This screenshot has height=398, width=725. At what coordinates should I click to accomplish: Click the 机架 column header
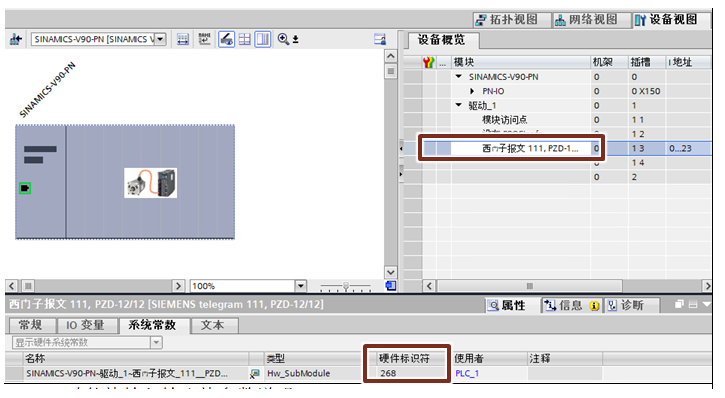point(609,62)
